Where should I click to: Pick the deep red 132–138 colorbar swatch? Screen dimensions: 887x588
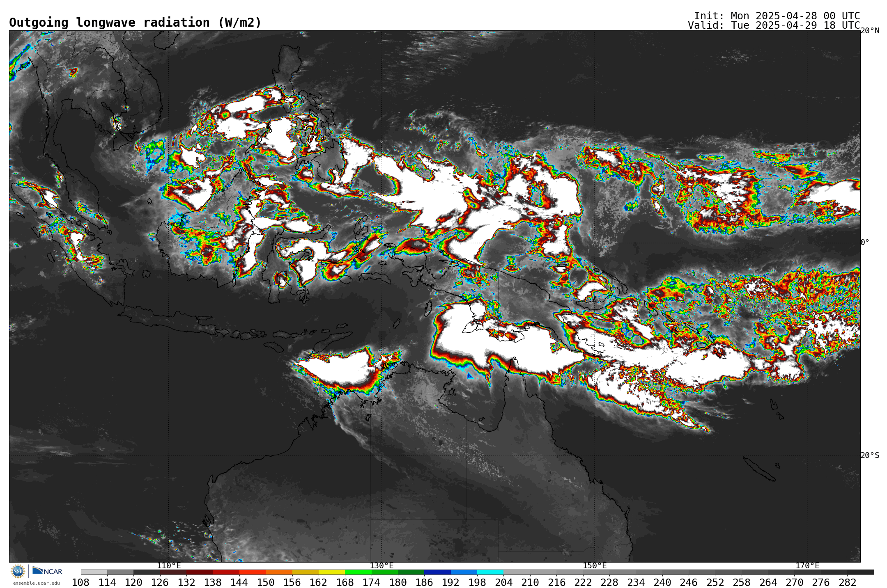click(200, 572)
